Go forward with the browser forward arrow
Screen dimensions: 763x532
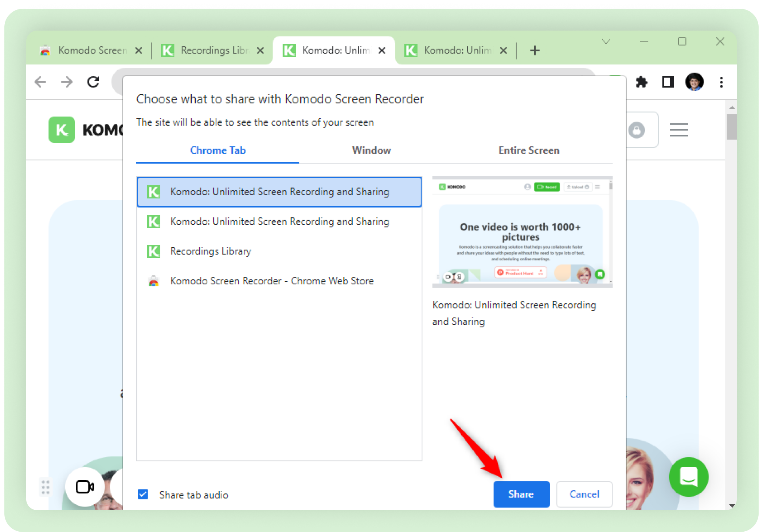pos(67,82)
